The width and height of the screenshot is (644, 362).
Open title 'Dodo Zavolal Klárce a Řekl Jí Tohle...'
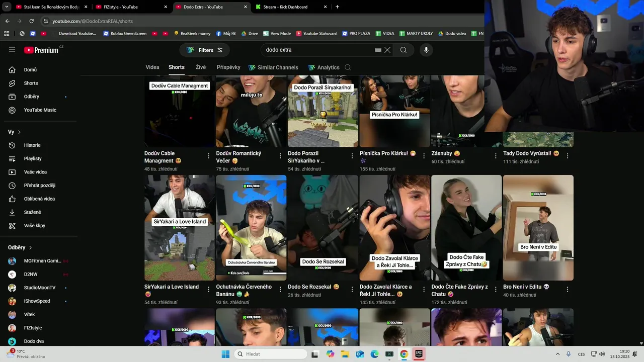tap(386, 290)
